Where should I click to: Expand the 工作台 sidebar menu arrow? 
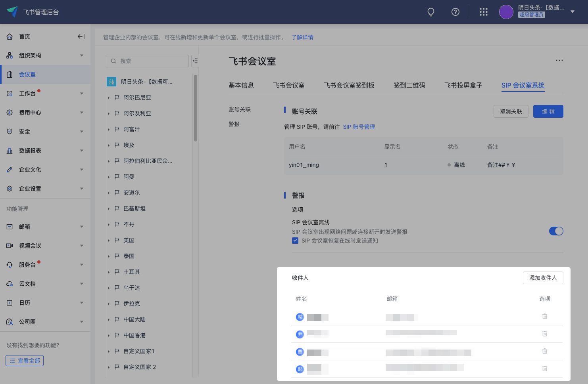click(82, 94)
